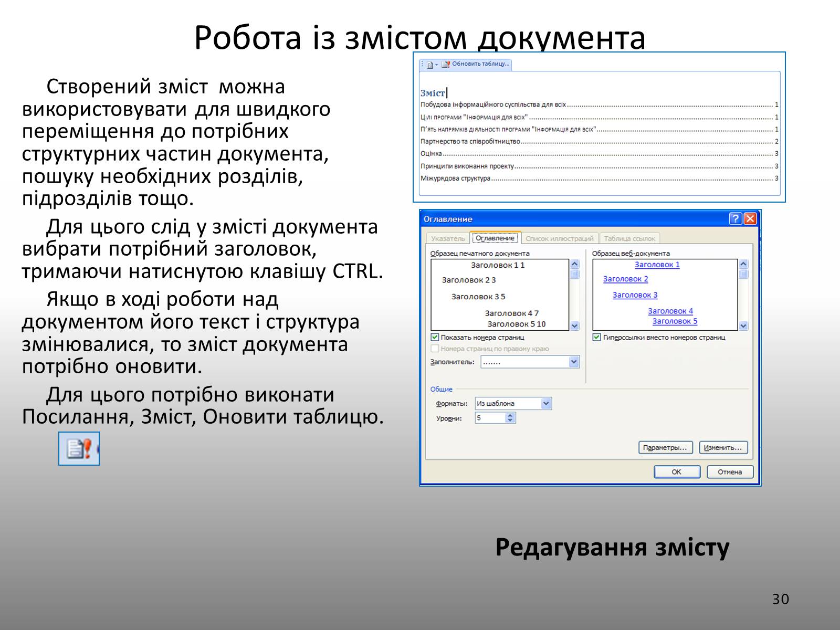840x630 pixels.
Task: Click the Заголовок 3 link in web preview
Action: 635,295
